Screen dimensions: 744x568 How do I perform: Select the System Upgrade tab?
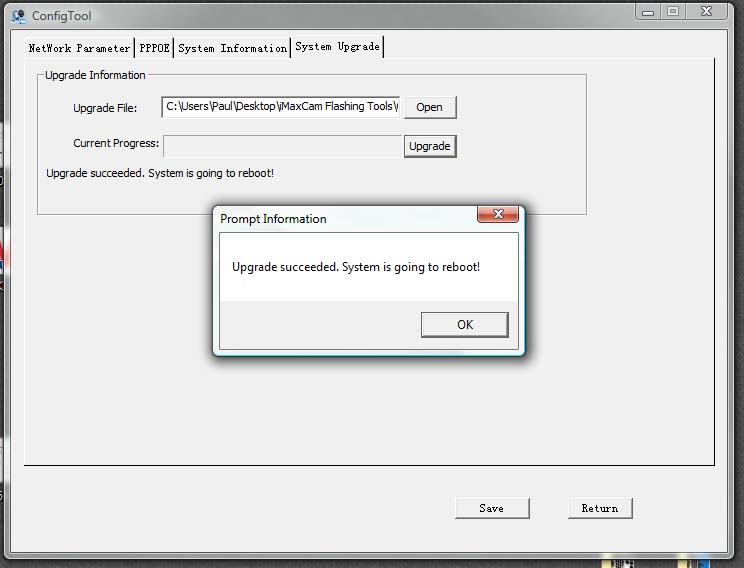pyautogui.click(x=337, y=47)
